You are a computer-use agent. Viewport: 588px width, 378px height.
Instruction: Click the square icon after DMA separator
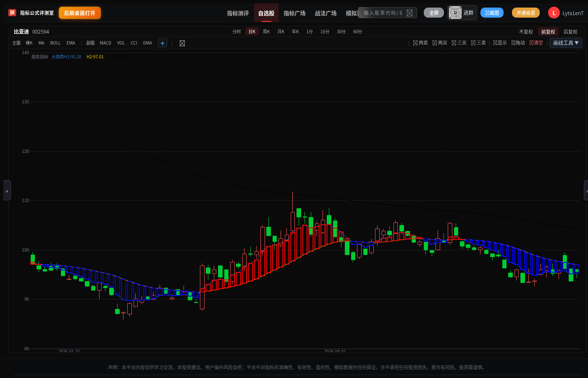coord(182,43)
